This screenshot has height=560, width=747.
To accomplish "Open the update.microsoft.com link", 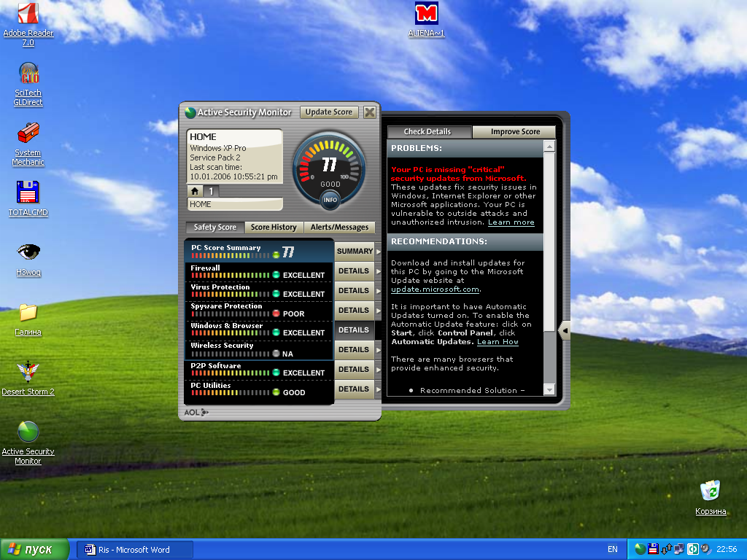I will point(435,289).
